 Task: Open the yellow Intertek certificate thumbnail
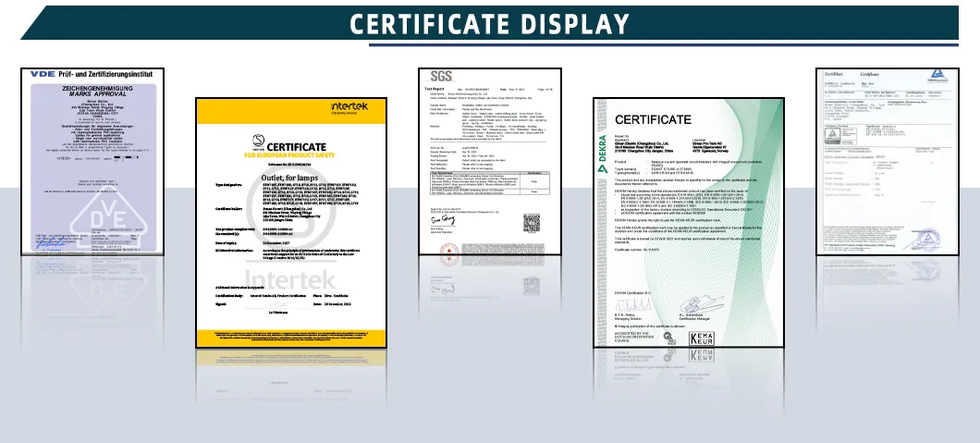291,223
